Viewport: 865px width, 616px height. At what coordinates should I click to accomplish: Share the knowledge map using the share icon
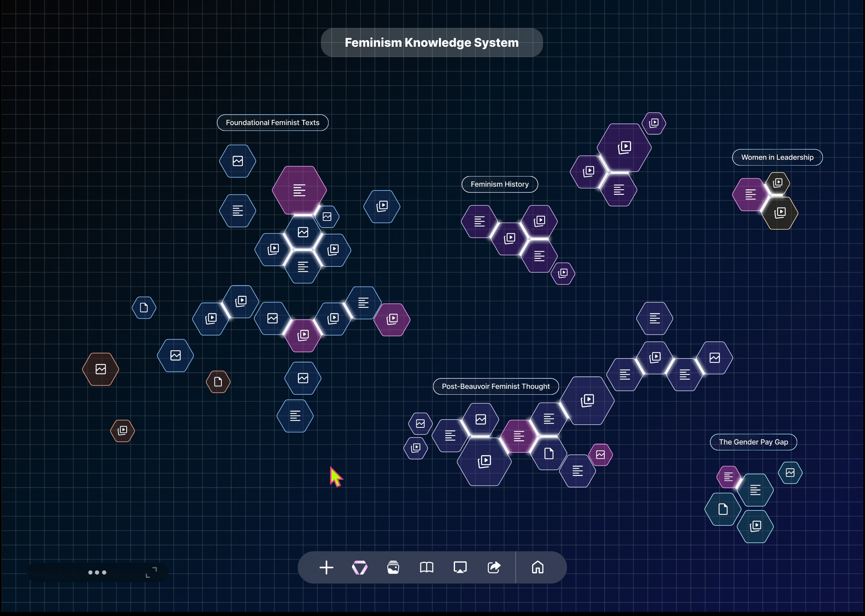pyautogui.click(x=494, y=568)
